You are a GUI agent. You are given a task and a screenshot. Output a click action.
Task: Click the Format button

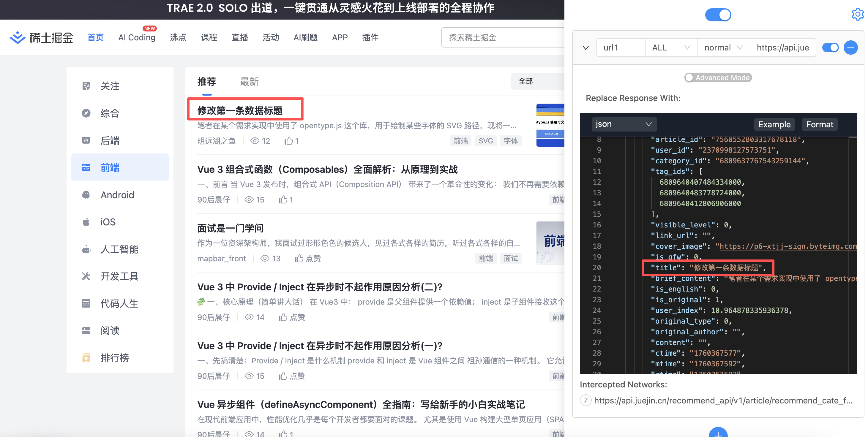[819, 124]
